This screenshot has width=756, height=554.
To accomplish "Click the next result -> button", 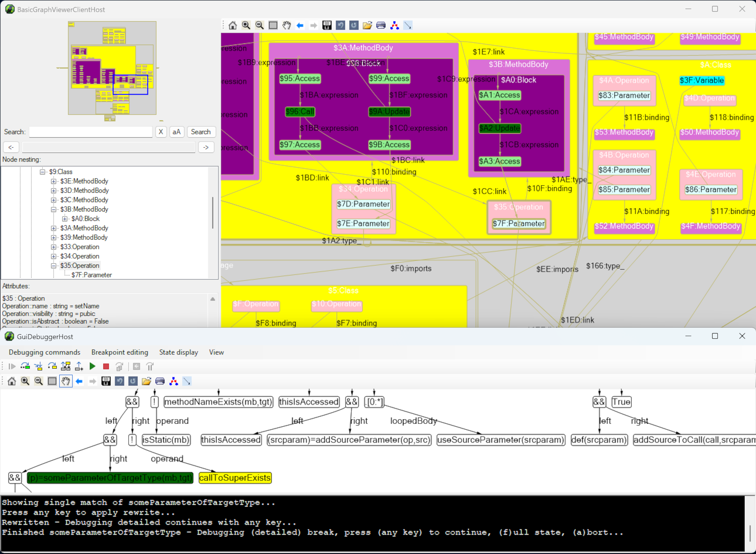I will 206,147.
